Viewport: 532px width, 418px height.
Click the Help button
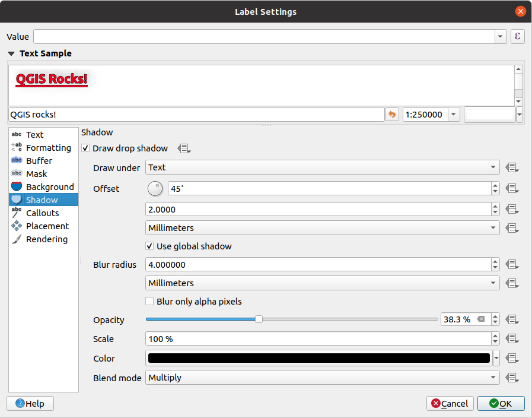point(30,404)
